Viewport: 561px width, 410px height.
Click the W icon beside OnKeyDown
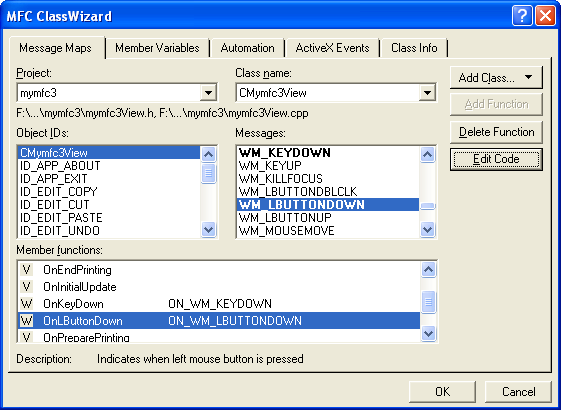[26, 304]
